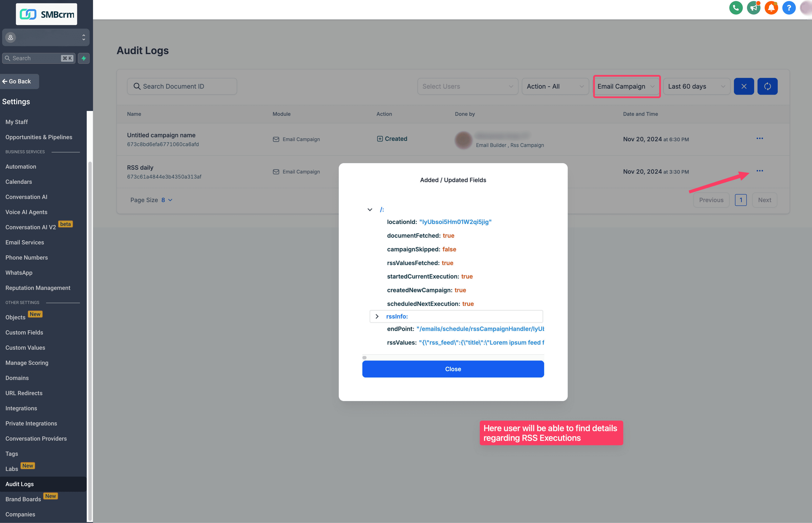Open Integrations settings

point(21,408)
